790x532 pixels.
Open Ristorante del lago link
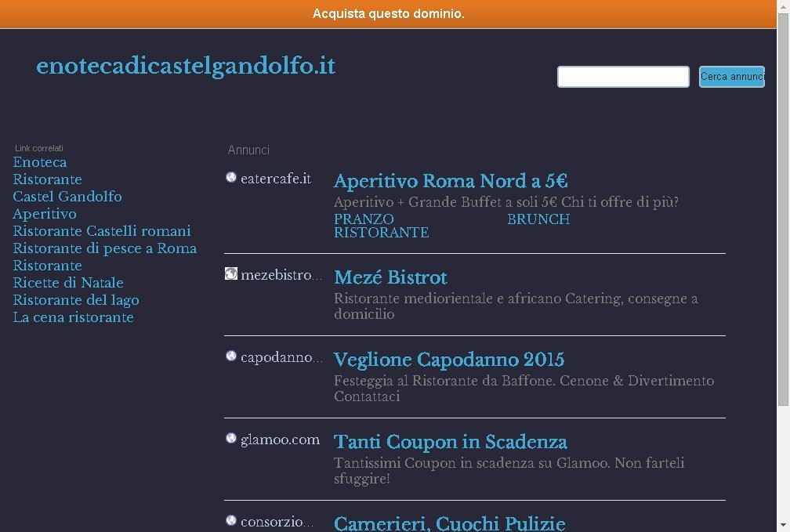(76, 300)
